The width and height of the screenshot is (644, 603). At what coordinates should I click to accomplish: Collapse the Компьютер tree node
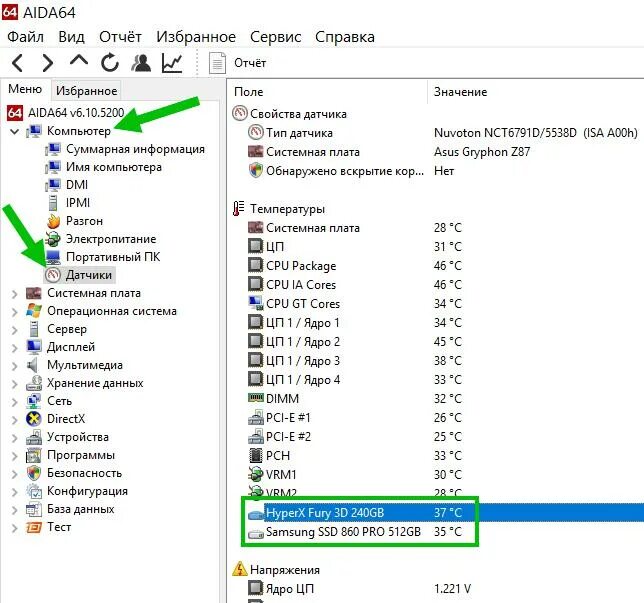point(15,131)
